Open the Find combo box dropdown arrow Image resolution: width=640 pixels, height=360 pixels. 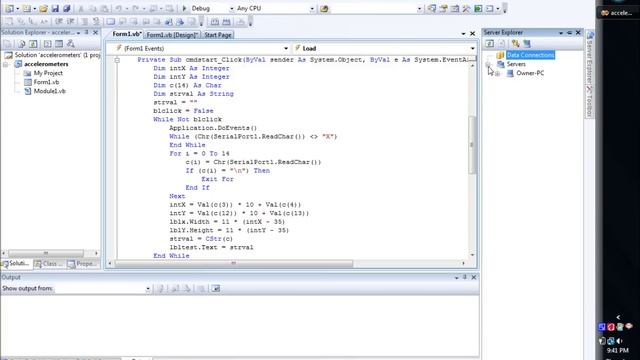(x=419, y=9)
